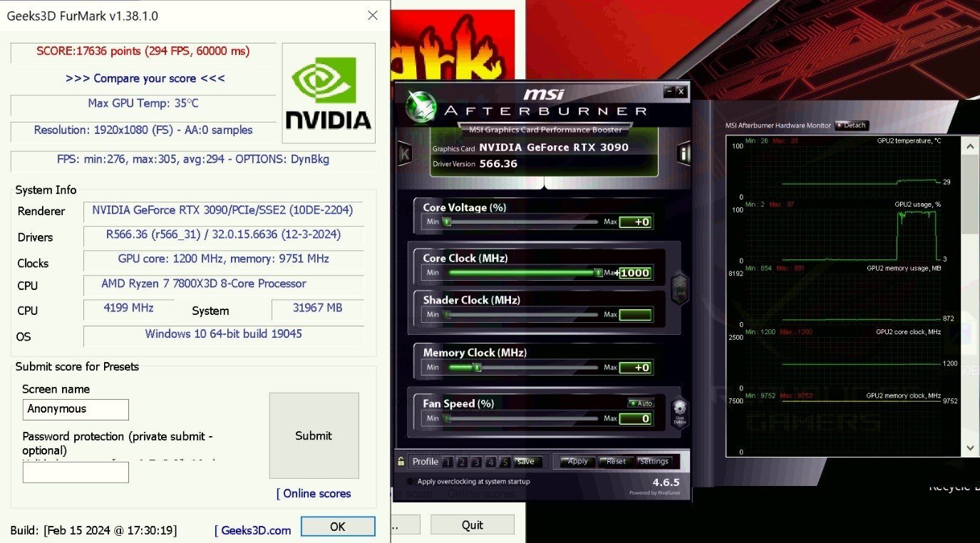The width and height of the screenshot is (980, 543).
Task: Click the empty password protection field
Action: 76,472
